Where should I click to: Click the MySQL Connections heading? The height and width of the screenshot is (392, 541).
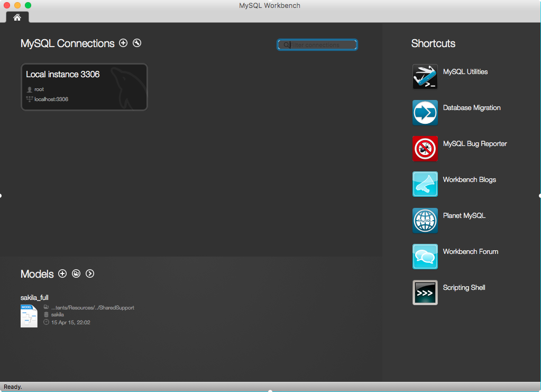[x=67, y=43]
